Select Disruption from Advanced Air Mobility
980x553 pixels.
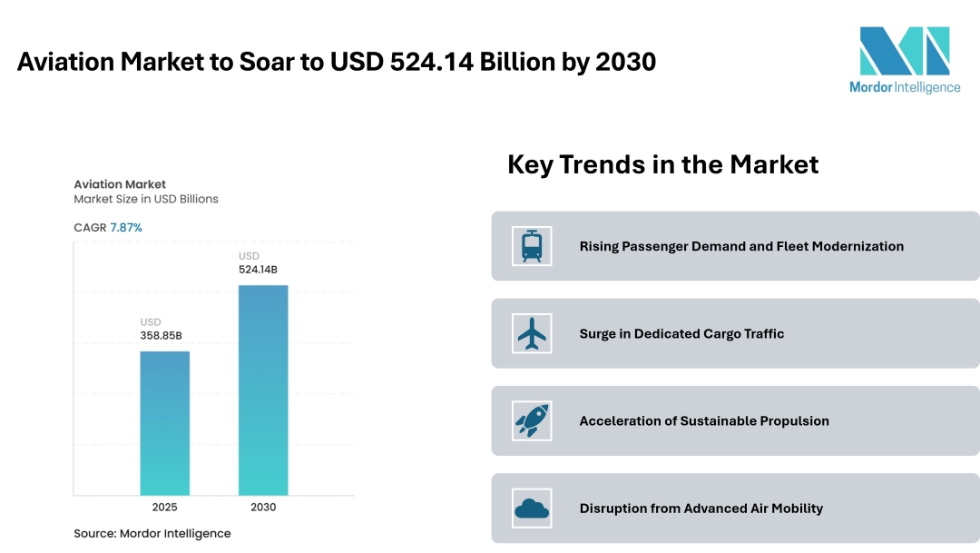click(x=701, y=509)
